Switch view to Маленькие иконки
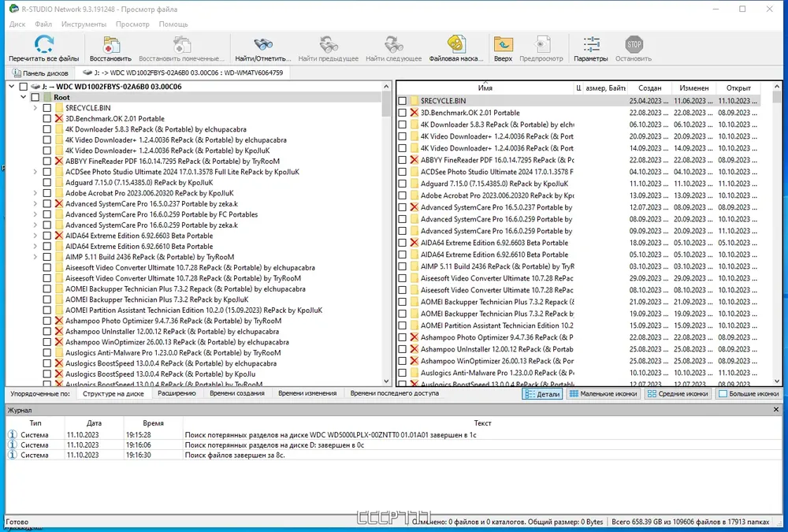Screen dimensions: 788x532 click(x=603, y=394)
